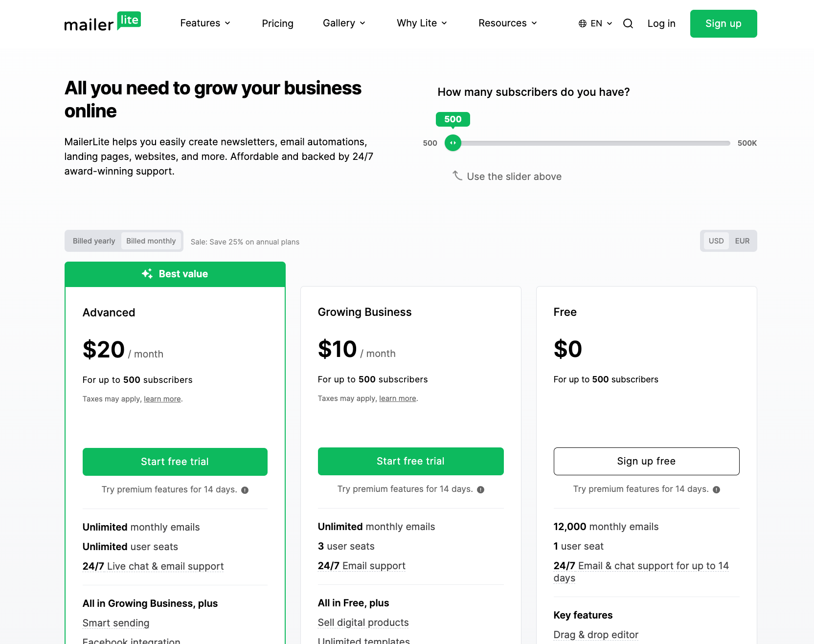Viewport: 814px width, 644px height.
Task: Open the EN language selector
Action: [596, 23]
